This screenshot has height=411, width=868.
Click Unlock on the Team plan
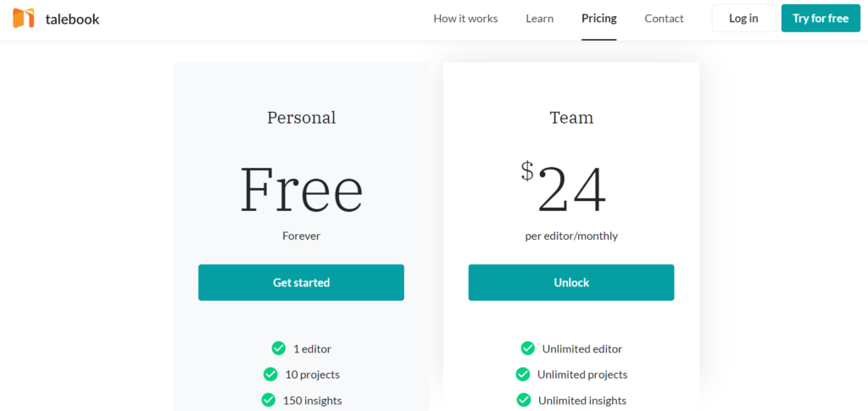571,283
